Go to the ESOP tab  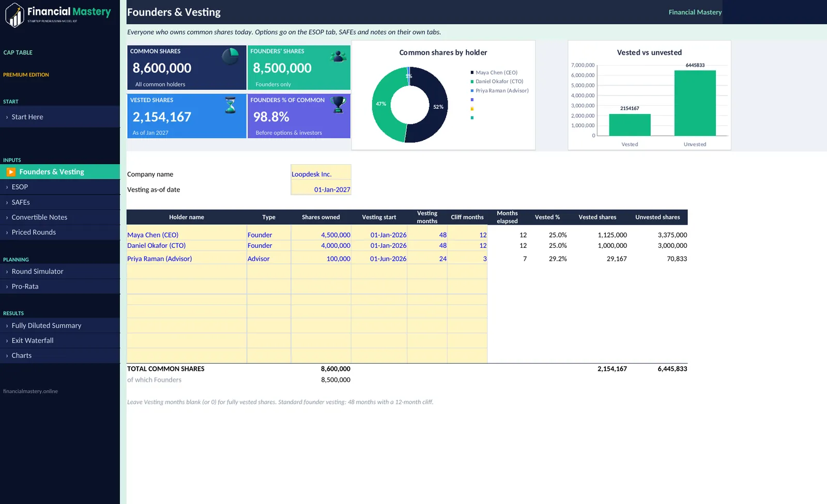click(60, 187)
